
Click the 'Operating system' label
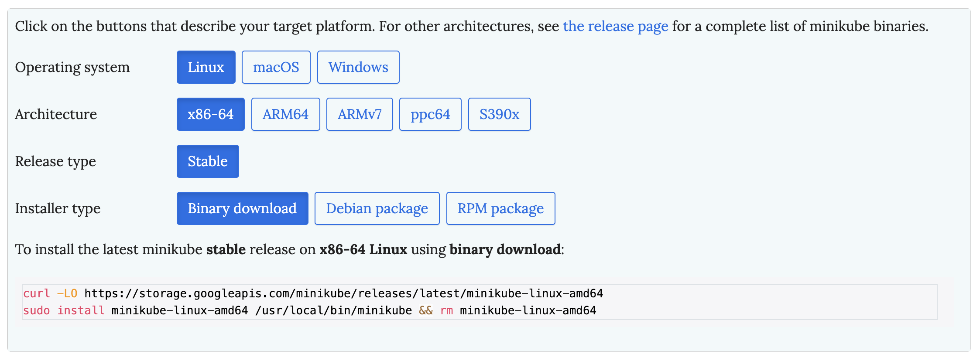[x=72, y=67]
